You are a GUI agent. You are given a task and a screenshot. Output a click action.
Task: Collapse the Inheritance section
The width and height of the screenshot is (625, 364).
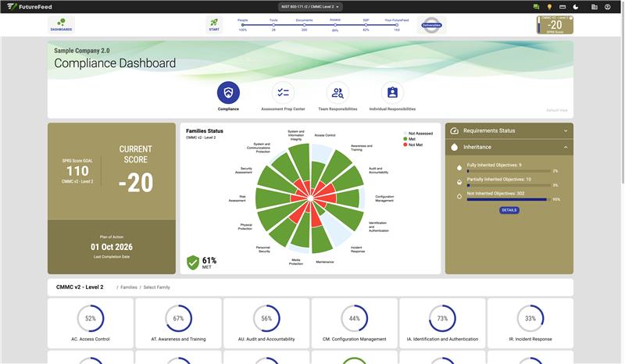point(509,147)
